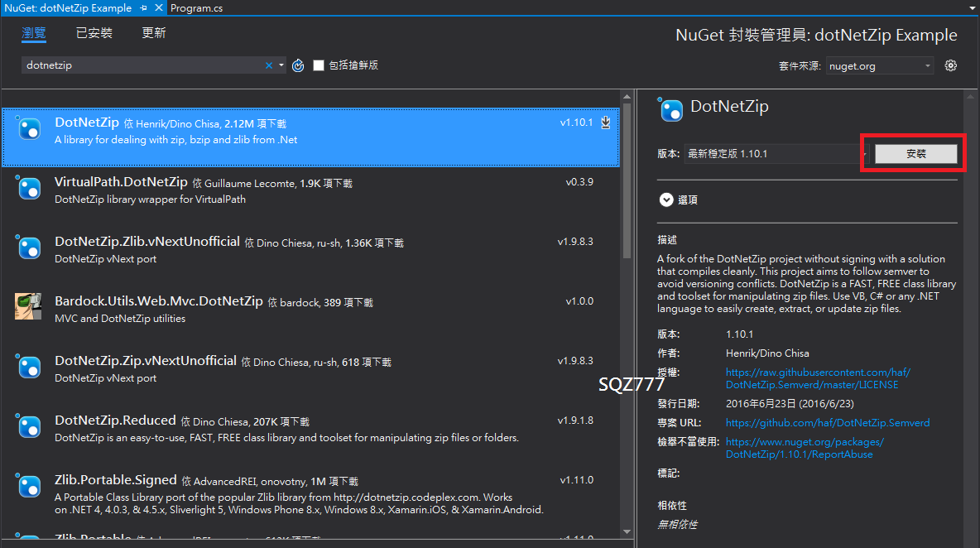The width and height of the screenshot is (980, 548).
Task: Click the v1.0.0 version label
Action: point(579,301)
